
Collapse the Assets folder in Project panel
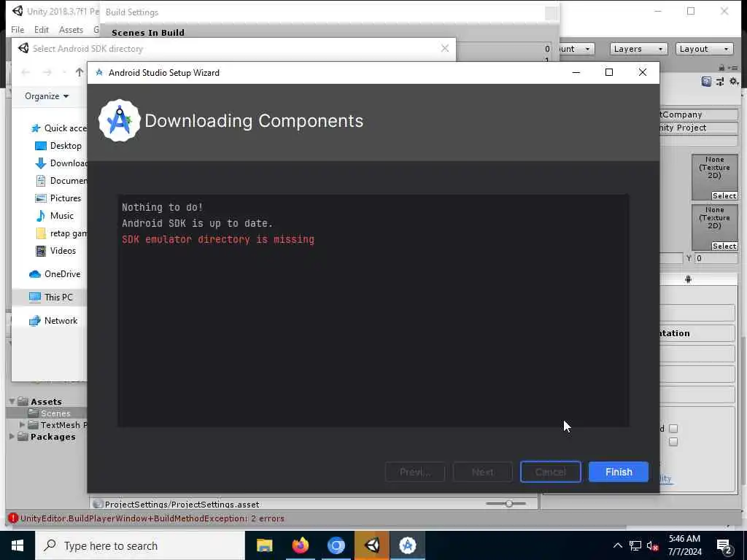coord(12,402)
